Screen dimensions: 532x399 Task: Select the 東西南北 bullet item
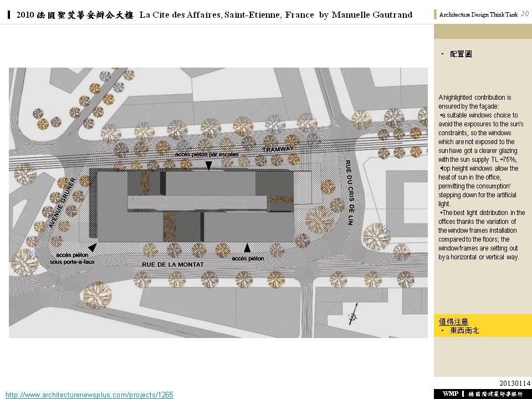(464, 330)
